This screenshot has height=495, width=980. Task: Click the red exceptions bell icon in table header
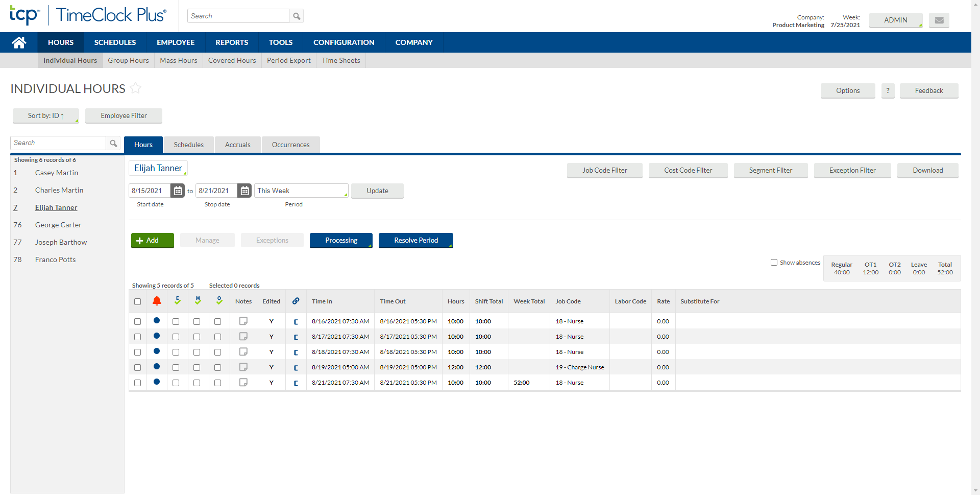[157, 301]
